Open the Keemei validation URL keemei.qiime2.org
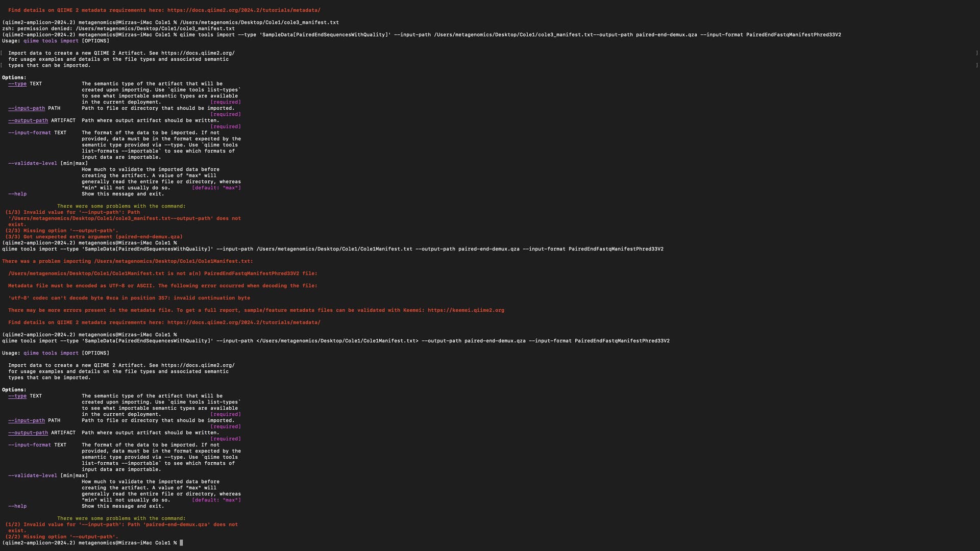Image resolution: width=980 pixels, height=551 pixels. pyautogui.click(x=465, y=310)
